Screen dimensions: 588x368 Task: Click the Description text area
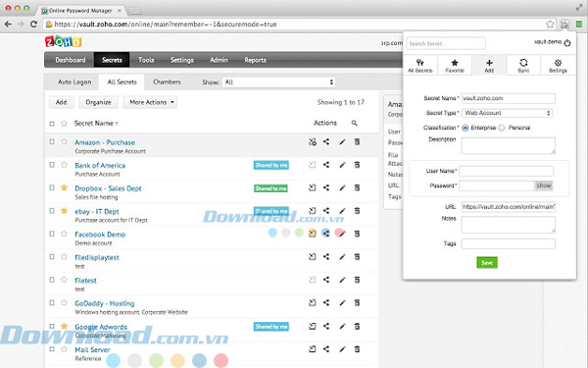(508, 145)
